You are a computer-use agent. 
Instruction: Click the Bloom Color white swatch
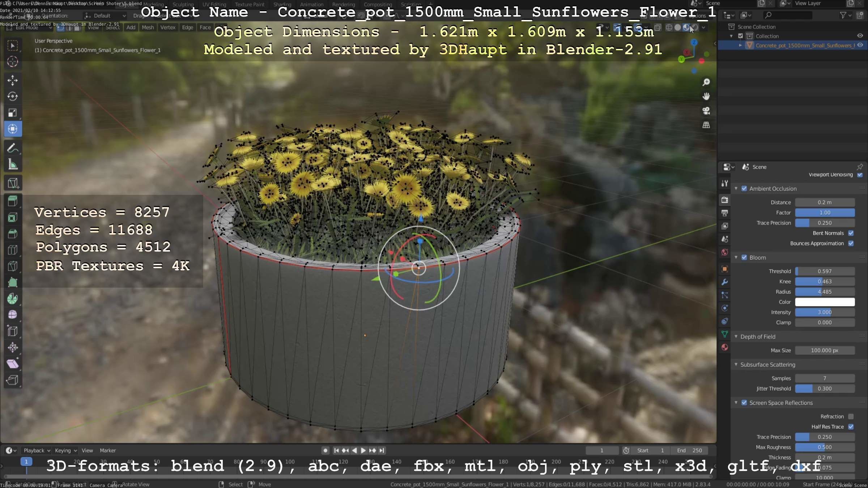[825, 302]
